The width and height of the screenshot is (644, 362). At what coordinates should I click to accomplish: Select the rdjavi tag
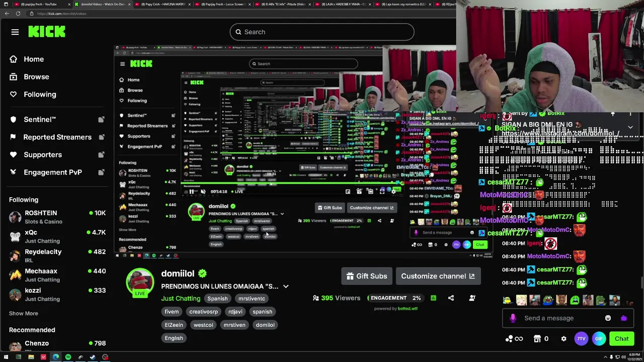point(235,312)
